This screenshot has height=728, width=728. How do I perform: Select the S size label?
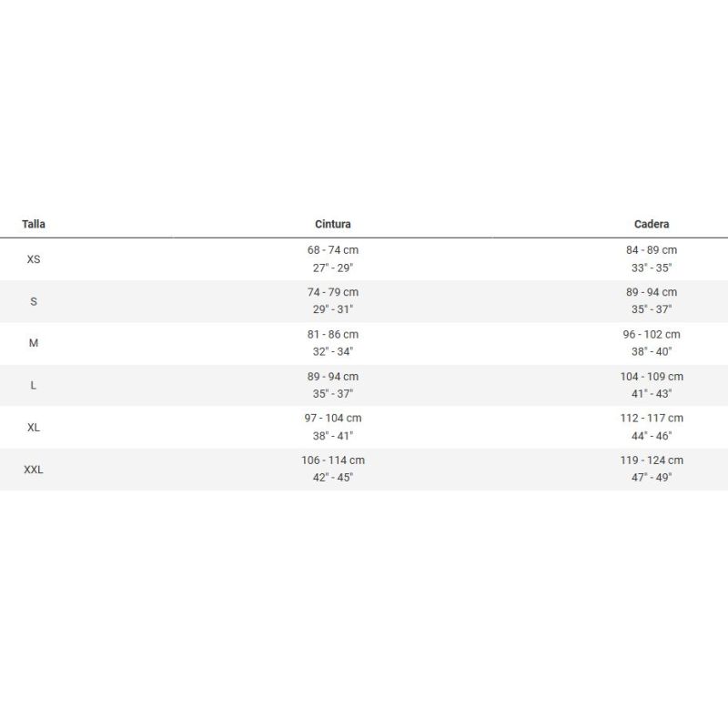34,301
